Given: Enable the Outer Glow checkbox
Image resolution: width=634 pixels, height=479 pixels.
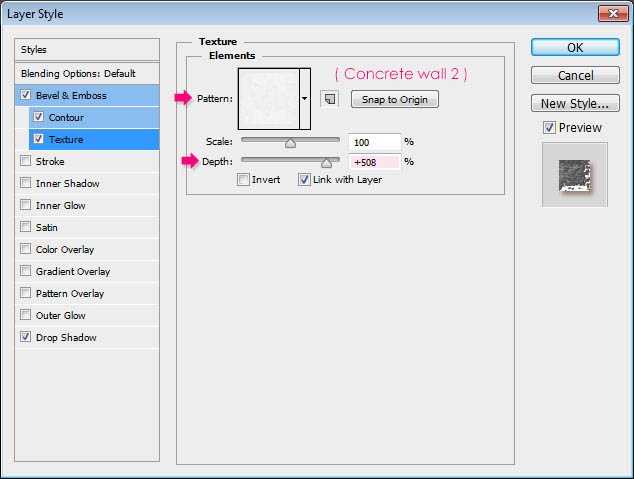Looking at the screenshot, I should (x=25, y=315).
